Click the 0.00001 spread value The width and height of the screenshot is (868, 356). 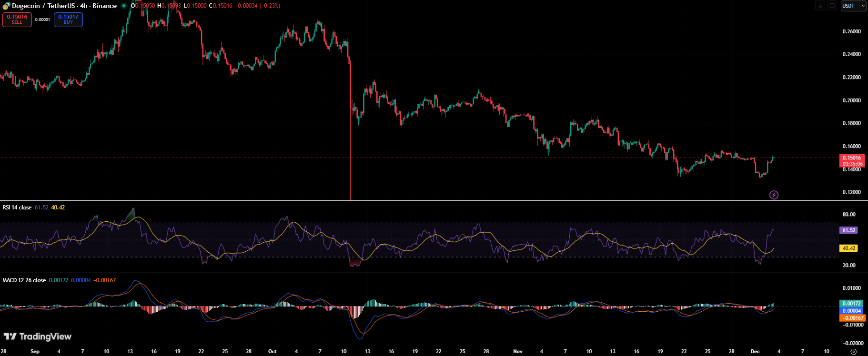42,20
